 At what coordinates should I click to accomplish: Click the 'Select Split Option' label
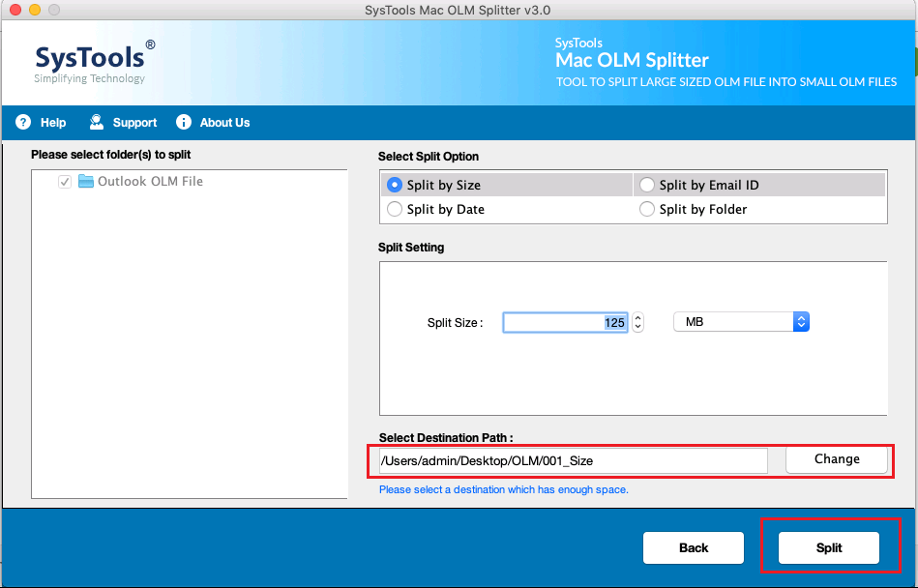coord(429,157)
